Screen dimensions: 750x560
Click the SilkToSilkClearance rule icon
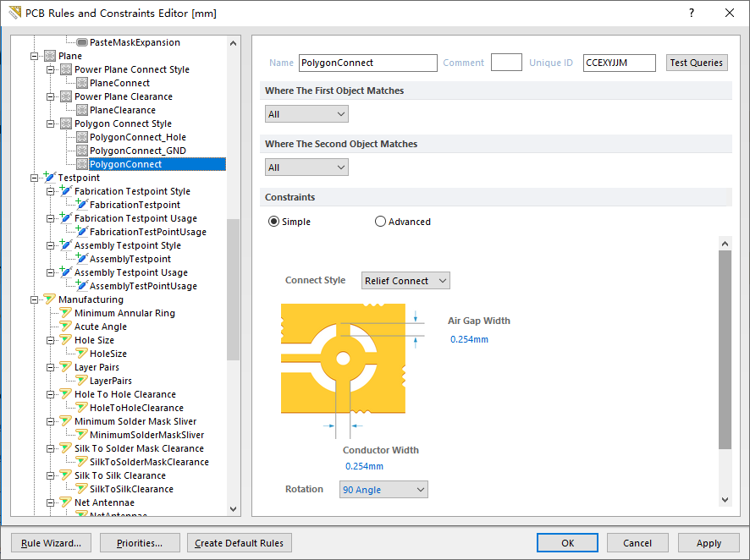pos(82,488)
